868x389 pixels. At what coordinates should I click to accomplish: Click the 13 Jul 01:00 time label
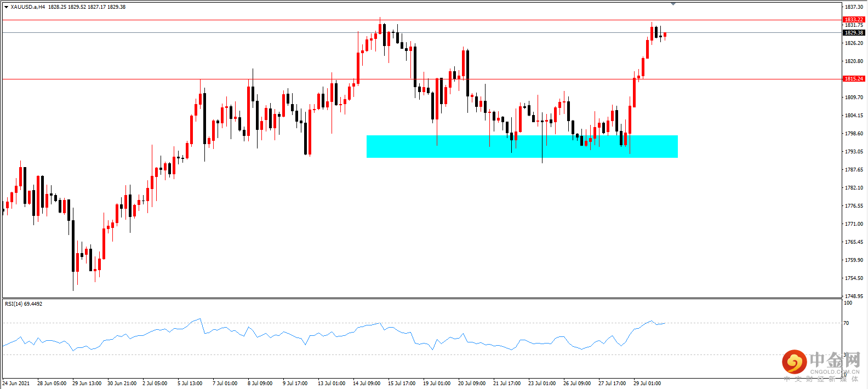click(x=332, y=384)
